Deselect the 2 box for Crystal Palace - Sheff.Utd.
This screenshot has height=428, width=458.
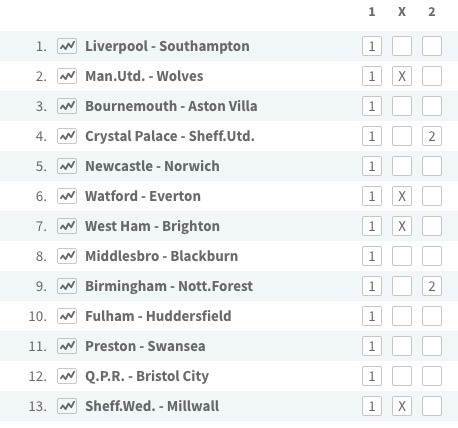[x=432, y=136]
